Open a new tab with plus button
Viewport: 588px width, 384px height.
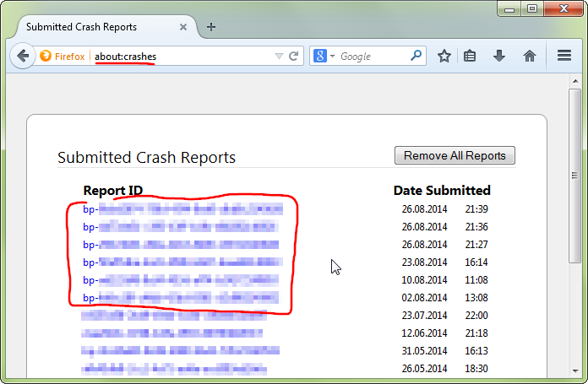coord(211,26)
